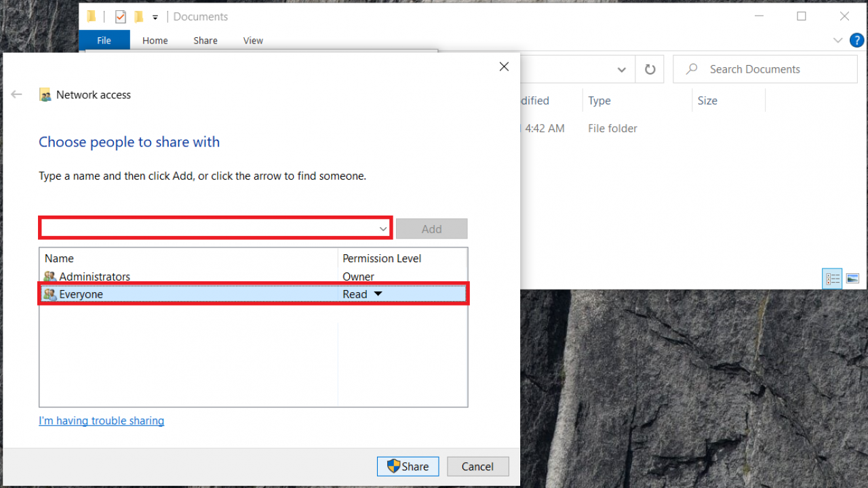Screen dimensions: 868x488
Task: Open the Share ribbon tab
Action: coord(205,41)
